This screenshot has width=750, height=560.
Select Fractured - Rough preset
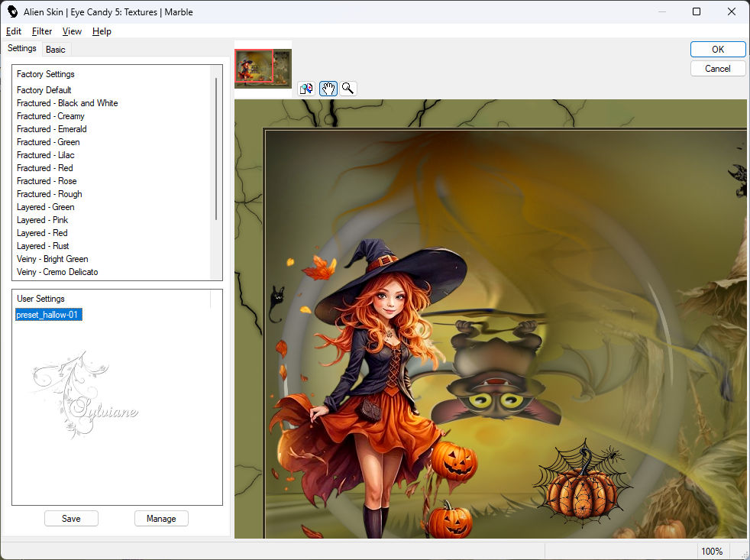(x=50, y=193)
